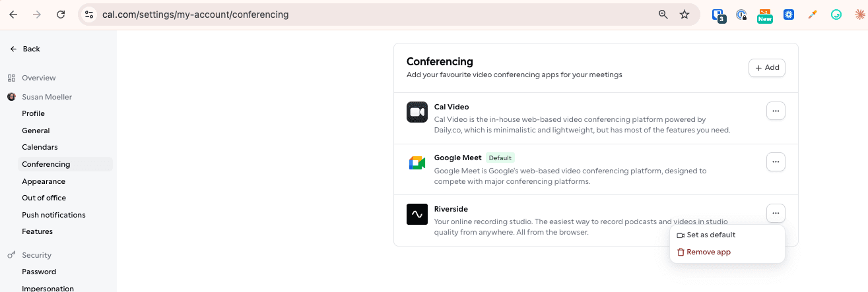Screen dimensions: 868x292
Task: Open the Calendars settings section
Action: click(40, 147)
